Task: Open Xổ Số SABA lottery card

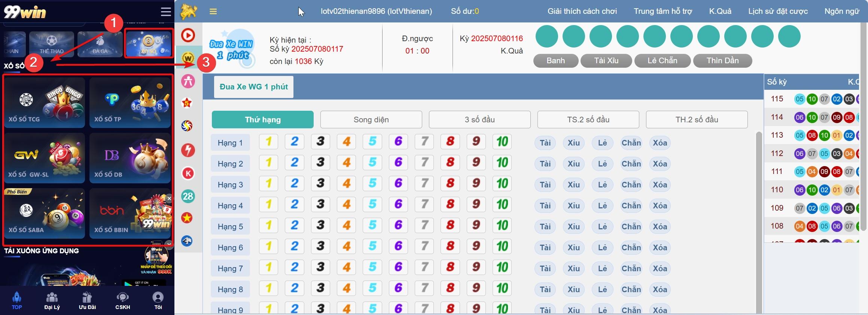Action: [45, 213]
